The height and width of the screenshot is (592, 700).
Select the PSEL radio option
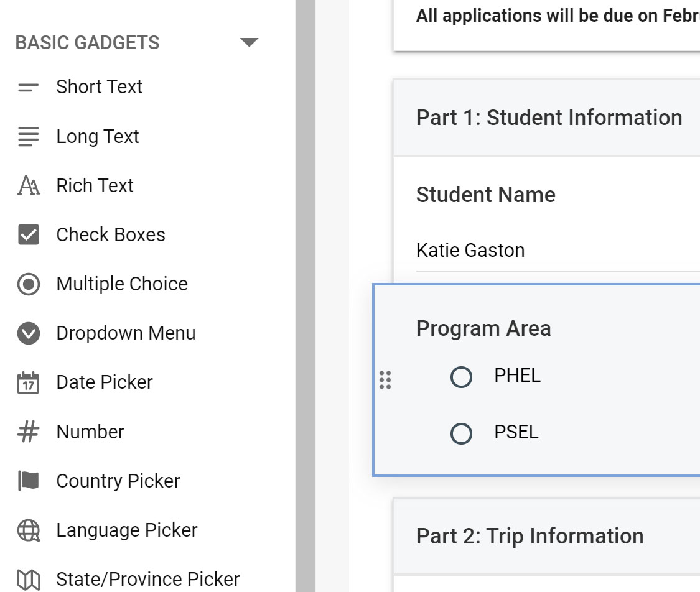(x=461, y=433)
